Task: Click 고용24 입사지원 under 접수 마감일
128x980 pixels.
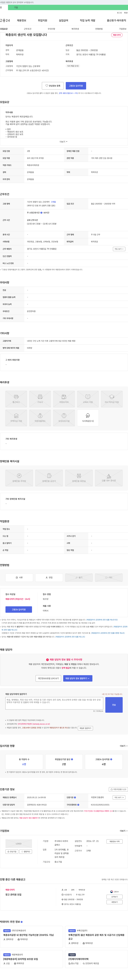Action: click(x=19, y=610)
